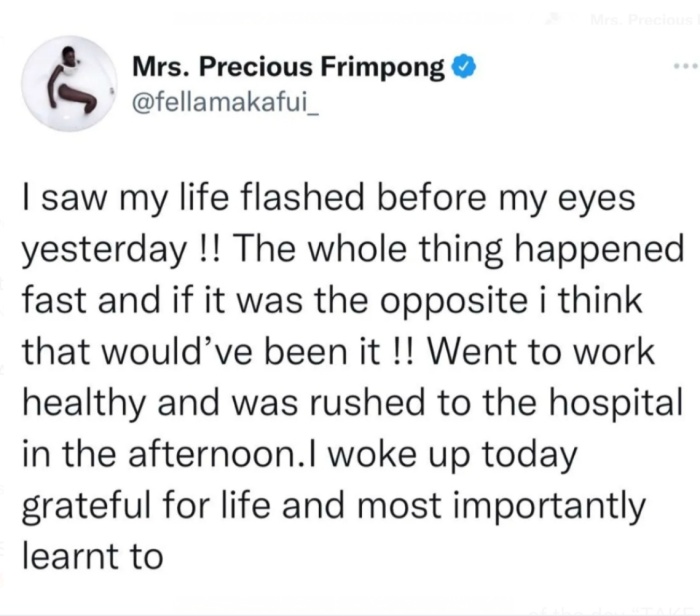
Task: Click the word "yesterday" in the tweet
Action: click(x=105, y=250)
